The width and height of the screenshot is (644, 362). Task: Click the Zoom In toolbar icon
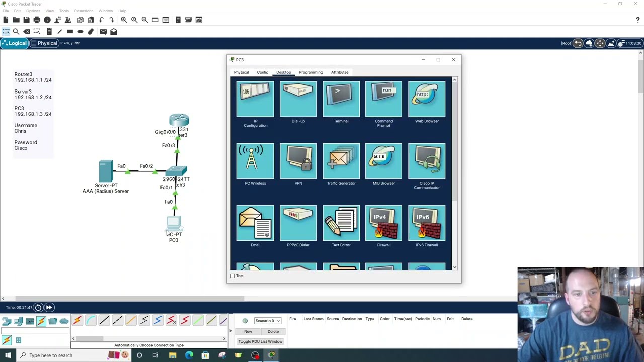tap(124, 20)
